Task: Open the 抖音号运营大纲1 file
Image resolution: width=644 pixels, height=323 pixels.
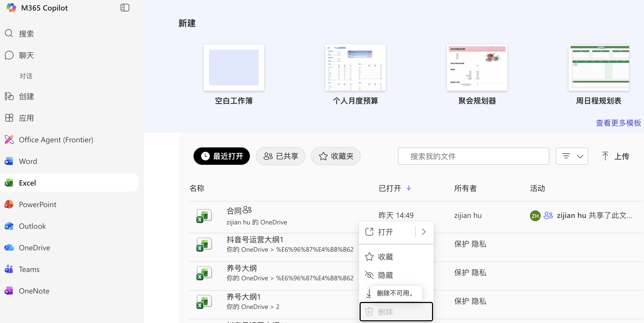Action: click(x=255, y=240)
